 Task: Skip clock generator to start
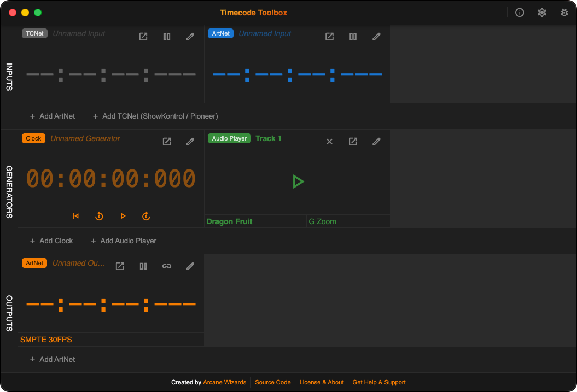[x=75, y=216]
